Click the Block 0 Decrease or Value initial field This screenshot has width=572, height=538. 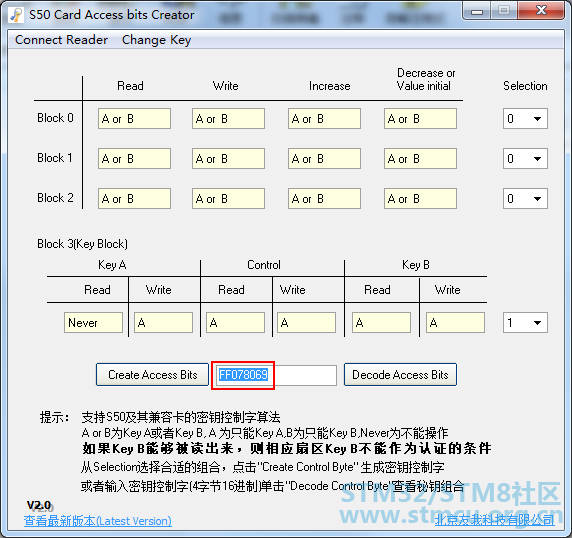coord(420,119)
